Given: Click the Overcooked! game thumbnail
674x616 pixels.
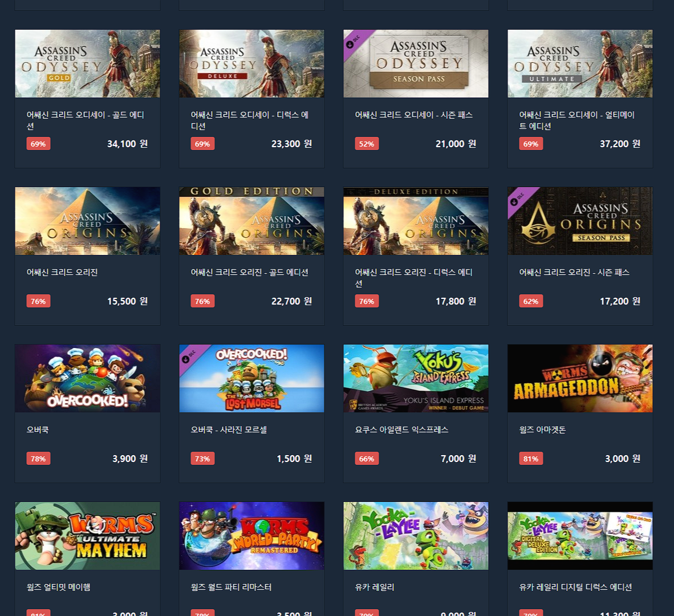Looking at the screenshot, I should tap(88, 378).
